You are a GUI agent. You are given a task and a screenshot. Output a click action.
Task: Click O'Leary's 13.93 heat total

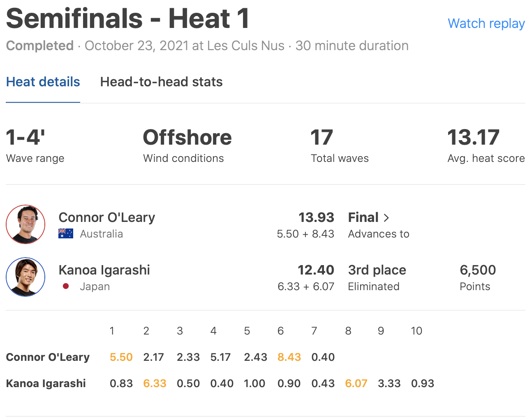point(316,217)
